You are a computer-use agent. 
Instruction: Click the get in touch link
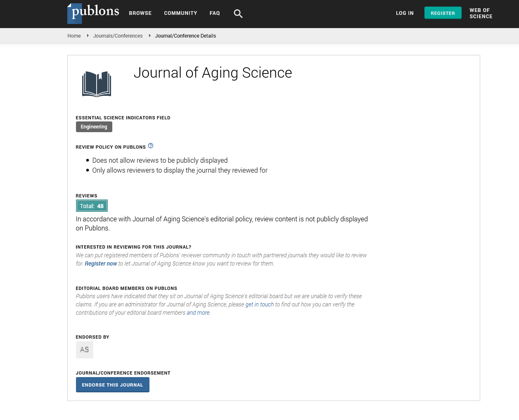(x=260, y=304)
